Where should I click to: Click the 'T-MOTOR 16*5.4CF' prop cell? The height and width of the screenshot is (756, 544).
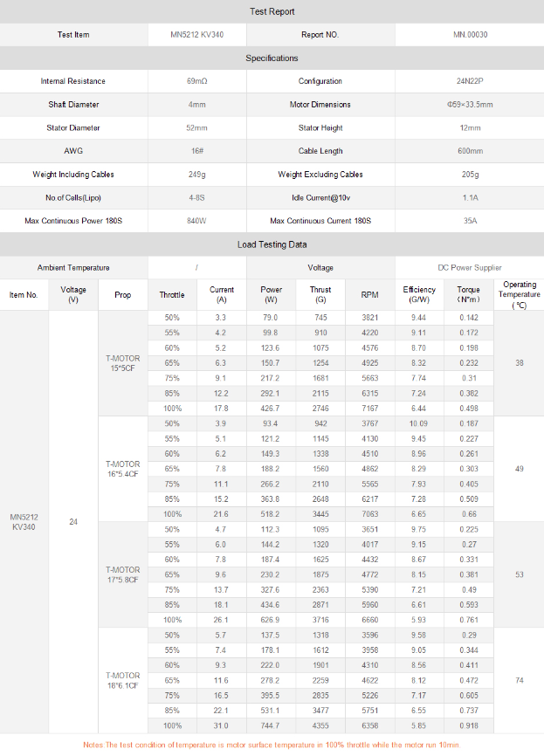coord(123,469)
